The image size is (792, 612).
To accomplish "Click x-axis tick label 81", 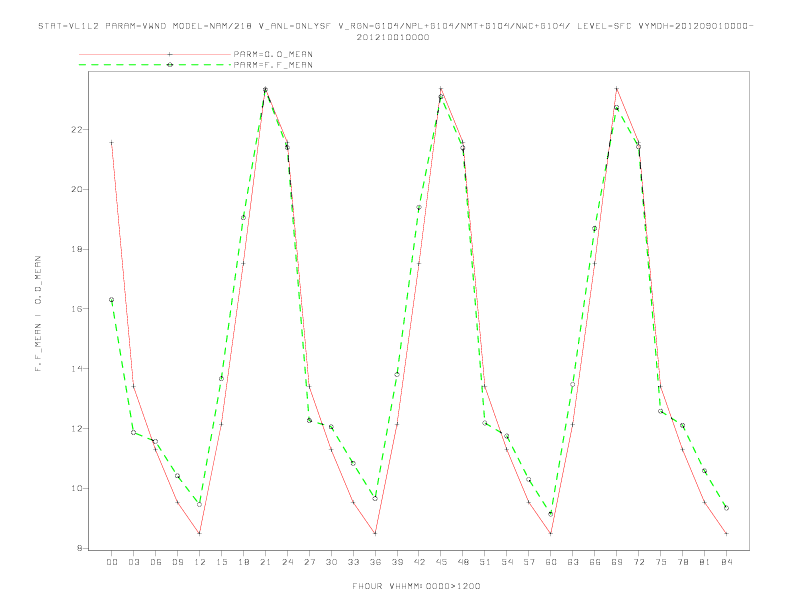I will (705, 562).
